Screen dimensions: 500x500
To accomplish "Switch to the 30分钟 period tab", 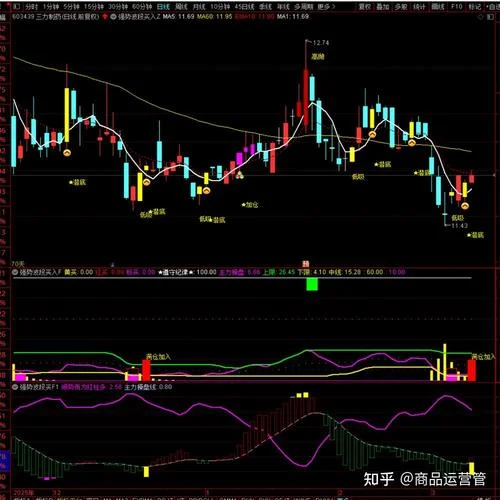I will pos(118,7).
